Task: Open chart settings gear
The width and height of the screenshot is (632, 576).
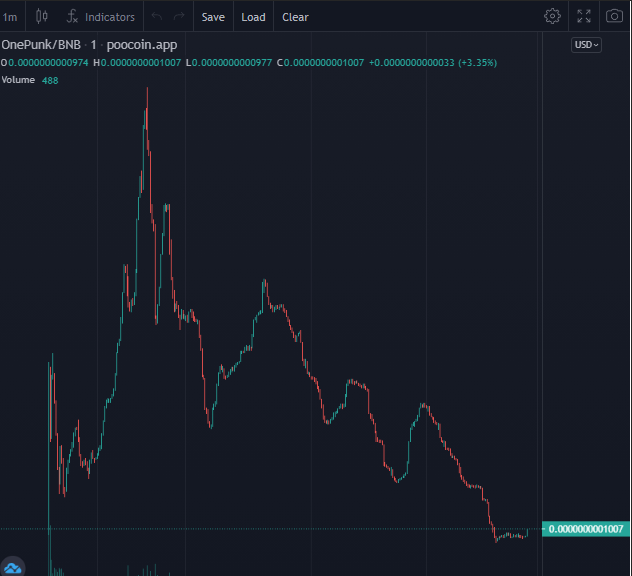Action: pos(552,16)
